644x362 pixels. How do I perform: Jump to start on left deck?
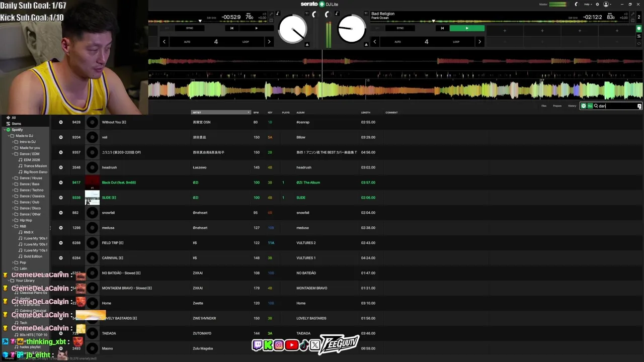coord(231,28)
